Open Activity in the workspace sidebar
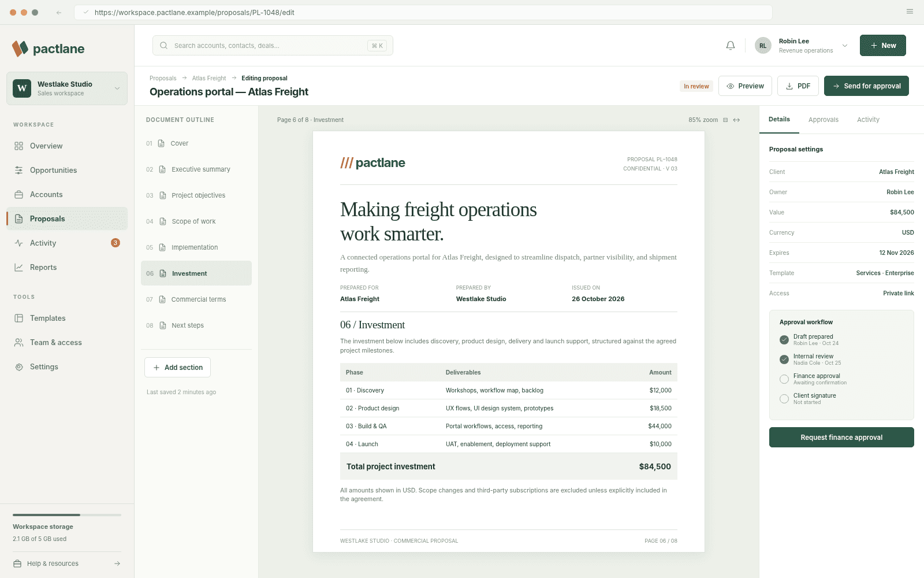The width and height of the screenshot is (924, 578). click(x=67, y=243)
